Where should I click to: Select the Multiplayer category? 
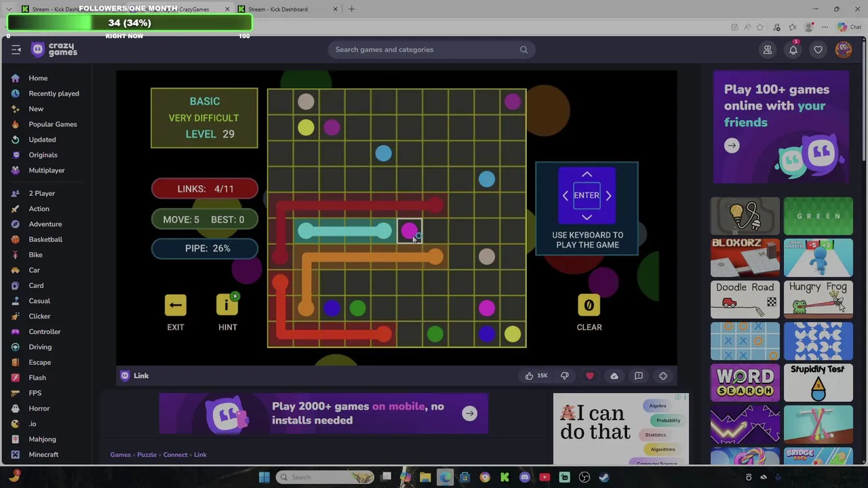[x=47, y=170]
